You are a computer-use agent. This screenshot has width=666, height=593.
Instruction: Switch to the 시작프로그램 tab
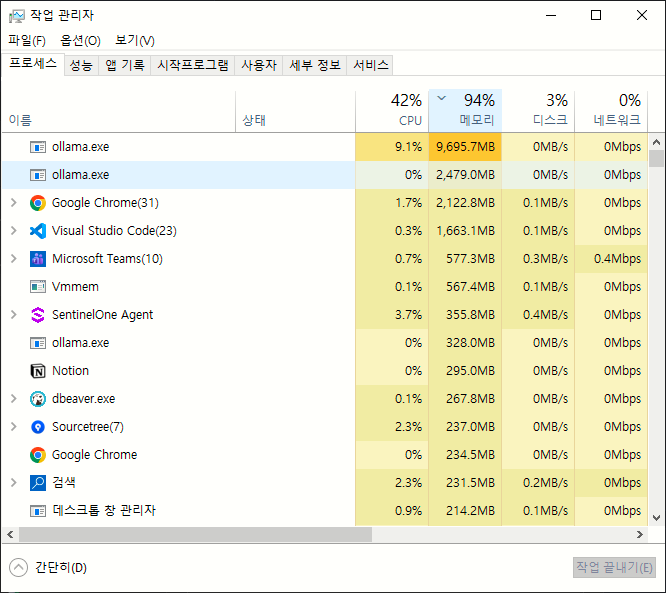[193, 65]
